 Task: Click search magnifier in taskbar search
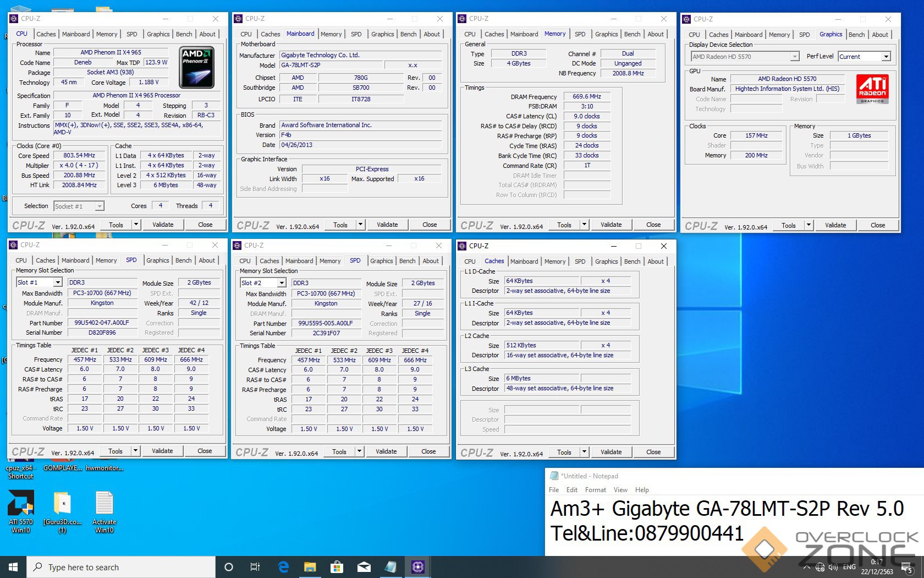tap(37, 567)
